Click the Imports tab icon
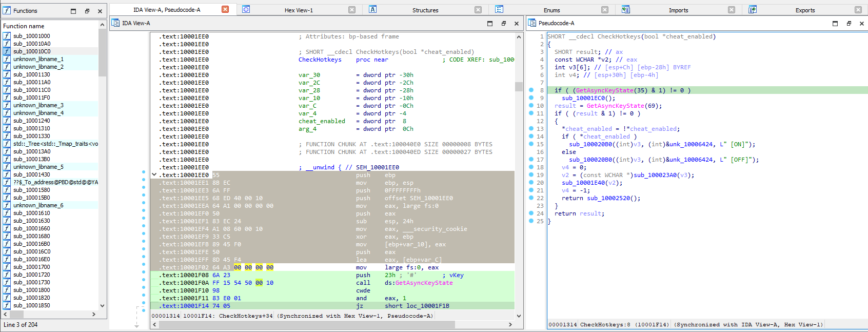Viewport: 868px width, 332px height. (x=625, y=10)
